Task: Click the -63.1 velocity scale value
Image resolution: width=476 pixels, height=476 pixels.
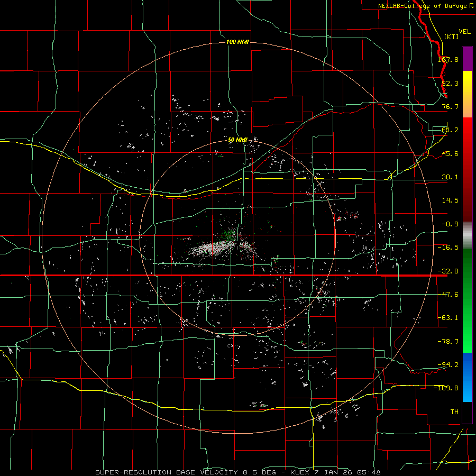Action: point(448,318)
